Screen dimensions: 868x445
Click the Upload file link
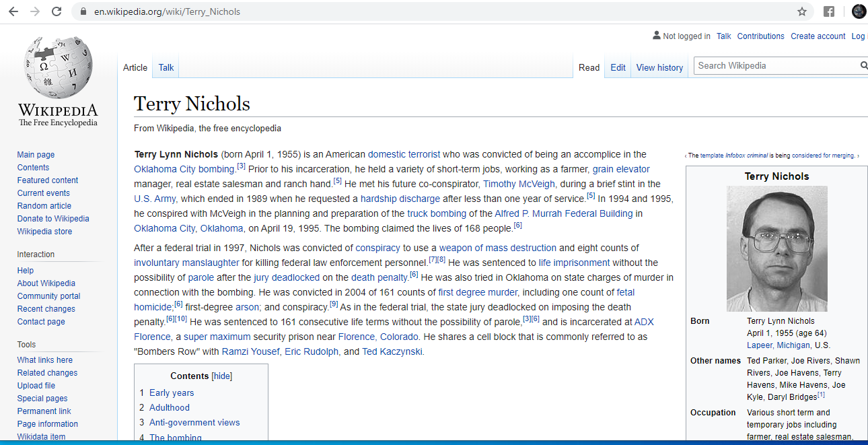(36, 386)
